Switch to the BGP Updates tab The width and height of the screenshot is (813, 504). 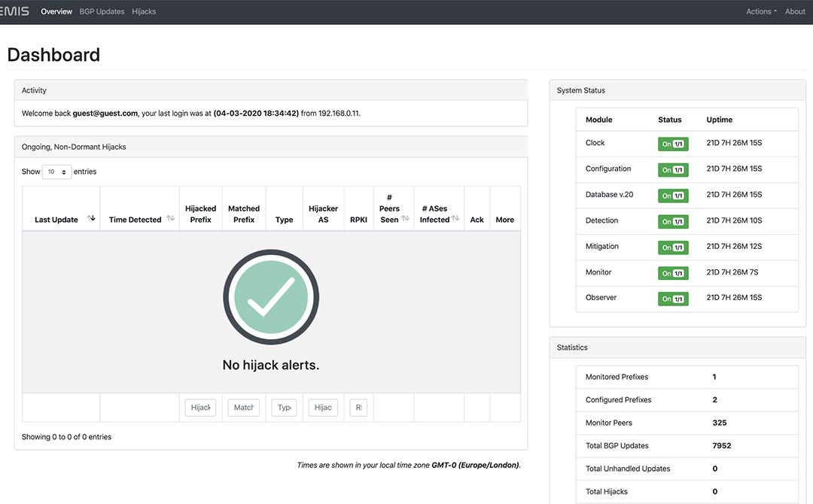(x=102, y=11)
